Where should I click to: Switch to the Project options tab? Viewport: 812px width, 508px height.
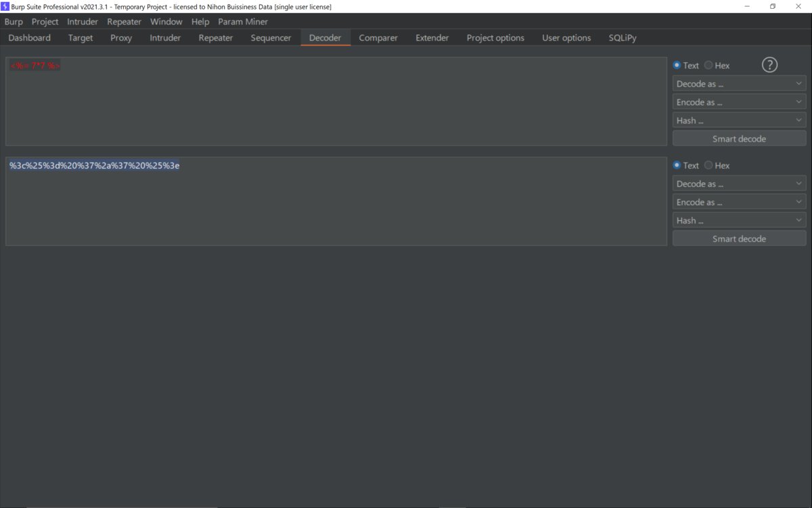click(495, 38)
